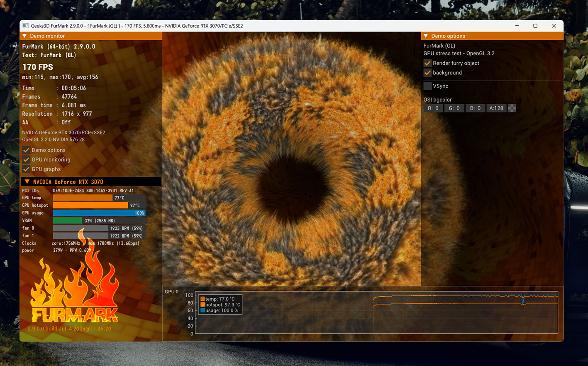The width and height of the screenshot is (588, 366).
Task: Collapse the NVIDIA GeForce RTX 3070 section
Action: click(x=27, y=182)
